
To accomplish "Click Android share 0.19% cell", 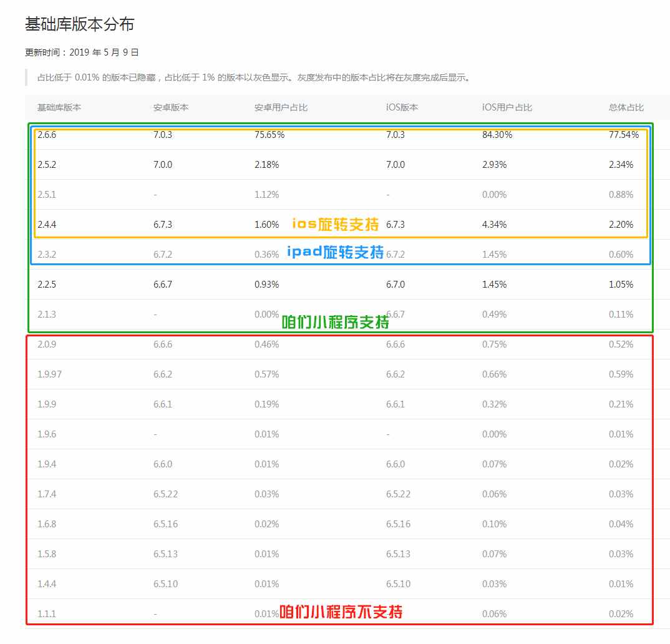I will point(266,404).
